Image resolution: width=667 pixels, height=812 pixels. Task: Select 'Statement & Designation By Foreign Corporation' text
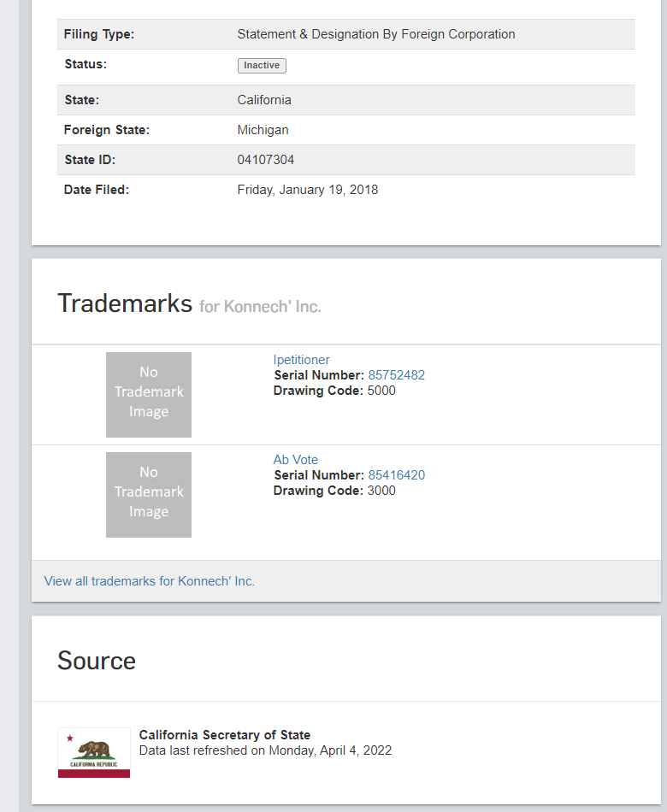point(375,34)
